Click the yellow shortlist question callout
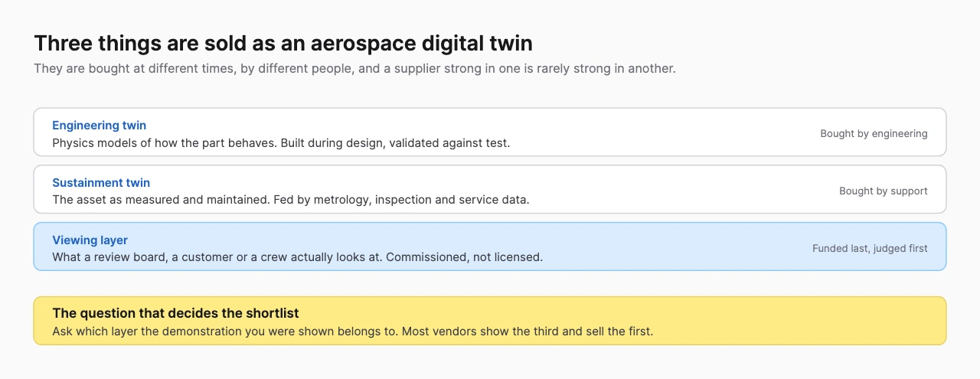Screen dimensions: 980x379 [x=490, y=321]
